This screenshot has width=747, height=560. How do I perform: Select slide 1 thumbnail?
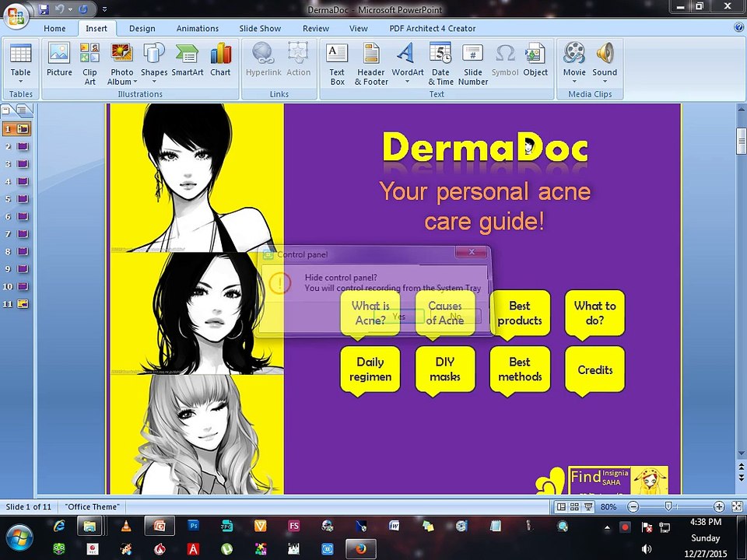(x=17, y=128)
